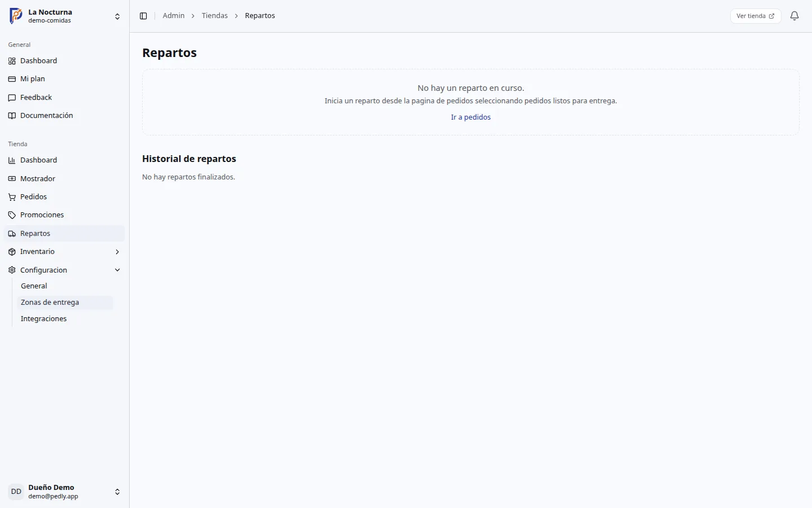Screen dimensions: 812x508
Task: Open Dashboard under the General section
Action: (64, 61)
